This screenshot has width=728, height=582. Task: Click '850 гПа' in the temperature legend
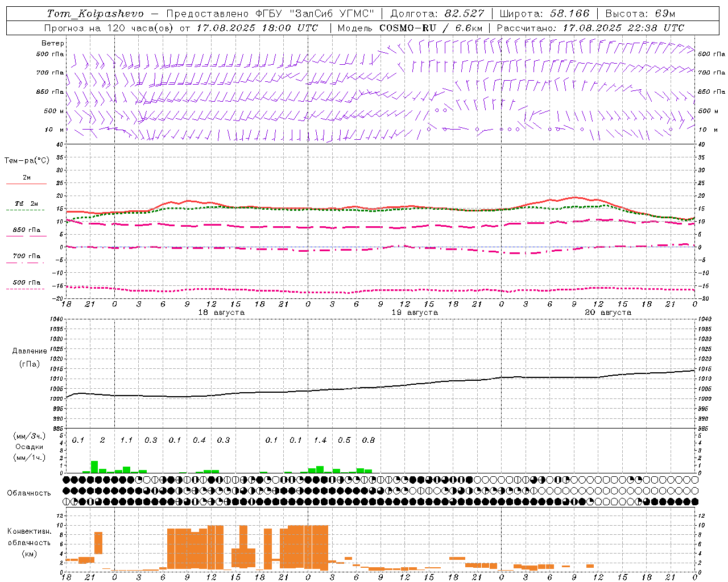26,230
